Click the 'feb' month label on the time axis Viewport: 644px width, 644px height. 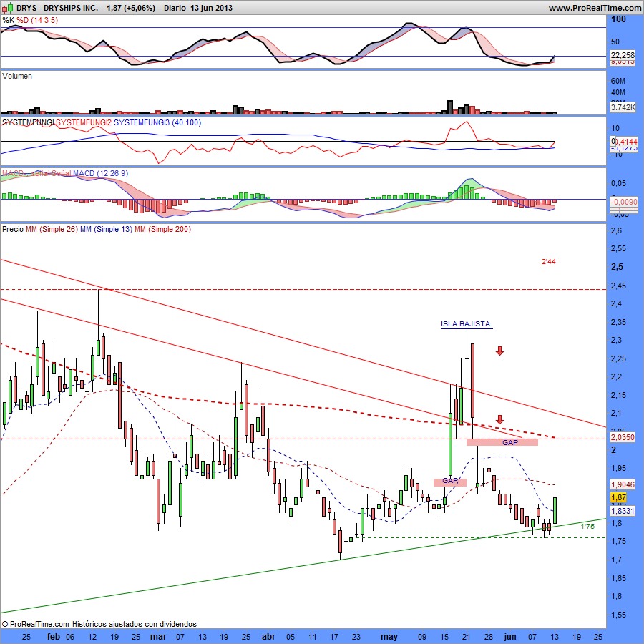click(x=54, y=637)
